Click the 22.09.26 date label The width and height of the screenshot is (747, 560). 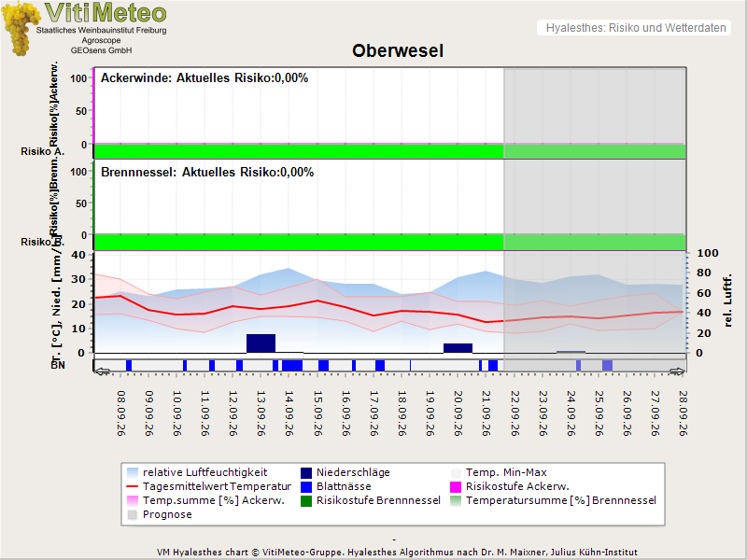point(514,413)
